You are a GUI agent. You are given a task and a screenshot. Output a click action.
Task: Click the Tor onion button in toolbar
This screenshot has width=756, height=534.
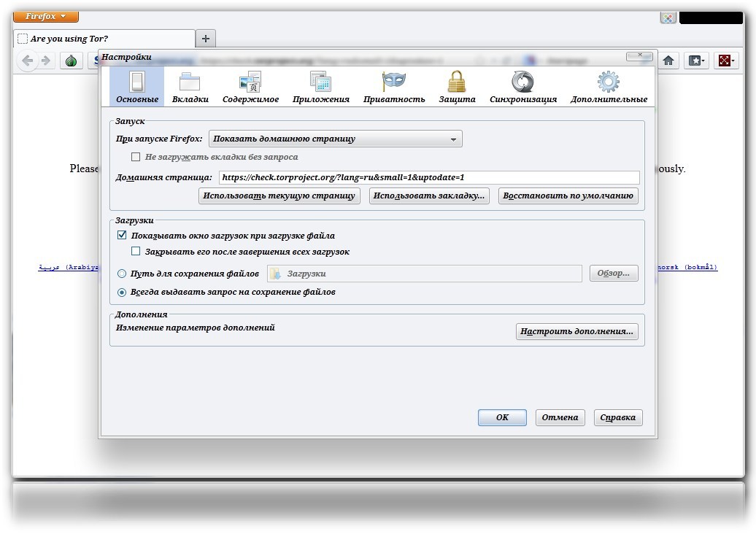tap(71, 61)
